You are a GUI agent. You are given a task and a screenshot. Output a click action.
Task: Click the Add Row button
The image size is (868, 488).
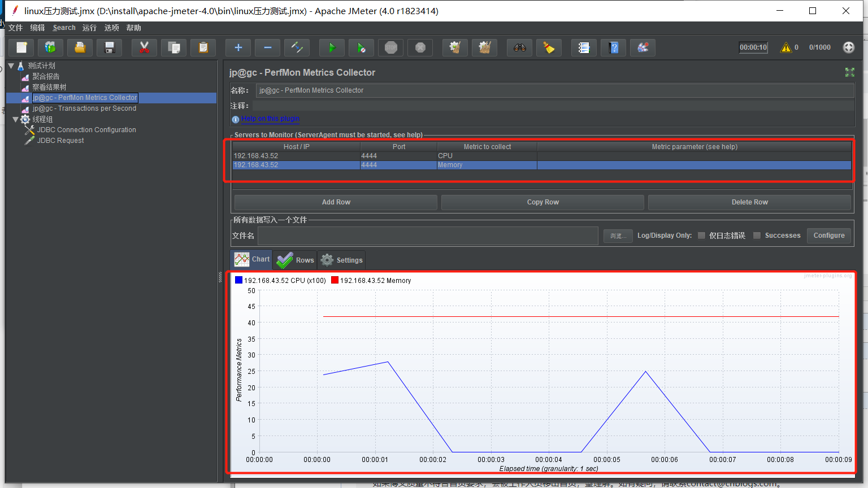click(x=336, y=202)
